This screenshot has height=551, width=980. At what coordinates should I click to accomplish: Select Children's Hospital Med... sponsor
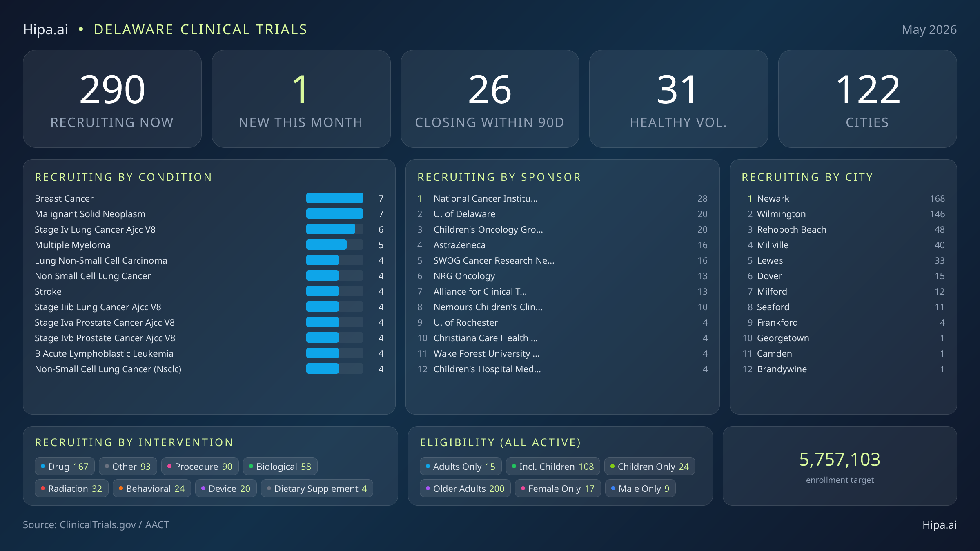pos(562,369)
